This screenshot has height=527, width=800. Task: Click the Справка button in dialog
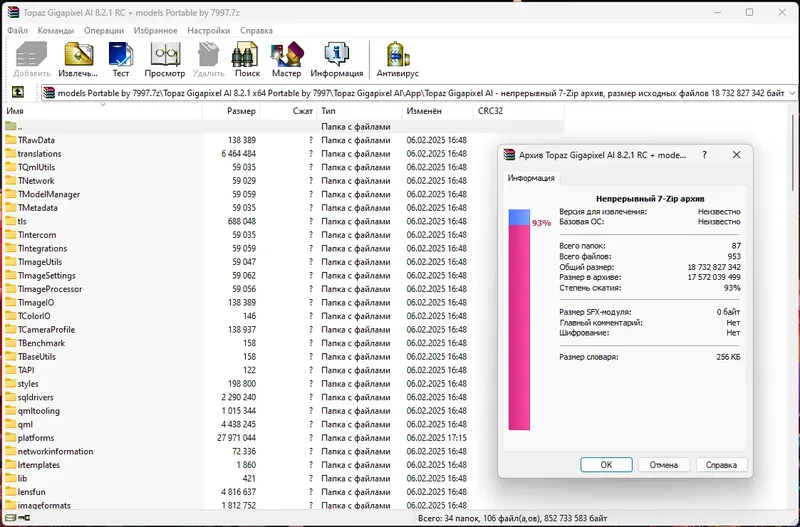[x=721, y=465]
